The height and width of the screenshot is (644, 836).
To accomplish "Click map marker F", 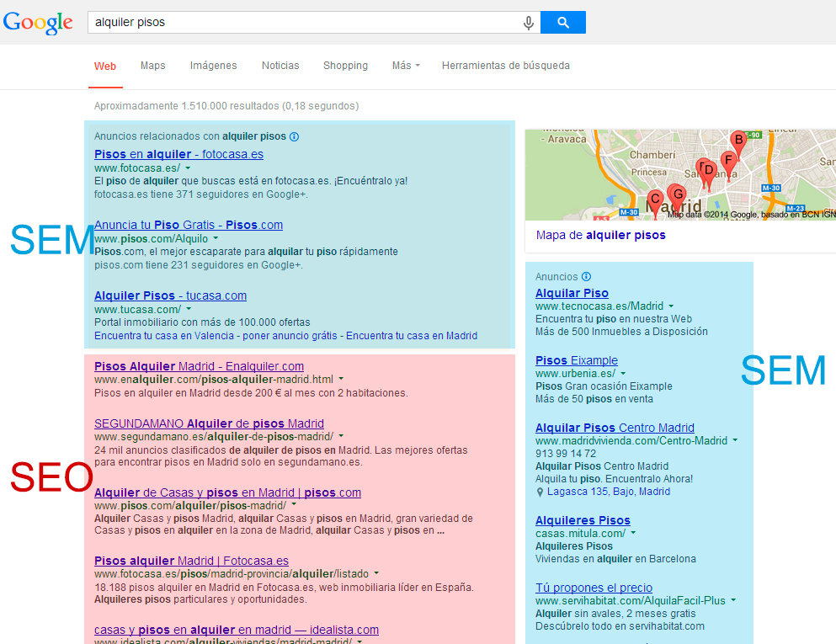I will (728, 162).
